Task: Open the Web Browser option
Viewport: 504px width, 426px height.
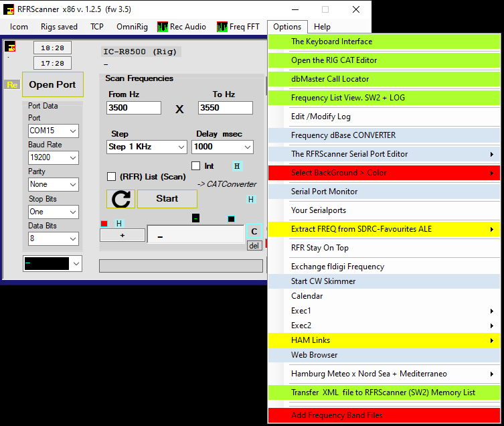Action: click(x=384, y=355)
